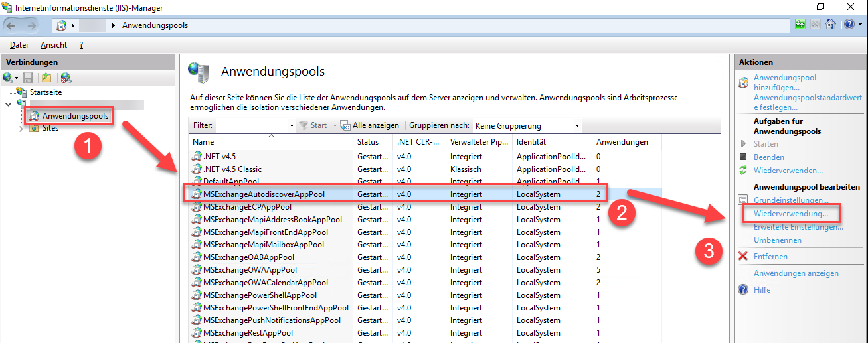Image resolution: width=868 pixels, height=343 pixels.
Task: Sort by the Identität column header
Action: tap(552, 141)
